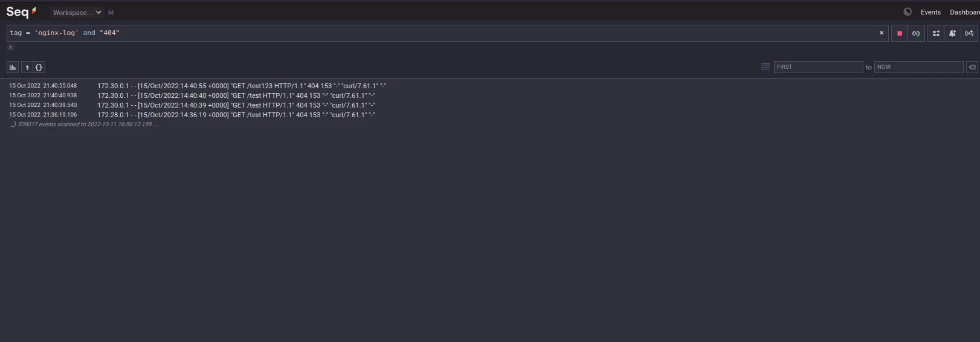Click the FIRST start date field

tap(818, 67)
